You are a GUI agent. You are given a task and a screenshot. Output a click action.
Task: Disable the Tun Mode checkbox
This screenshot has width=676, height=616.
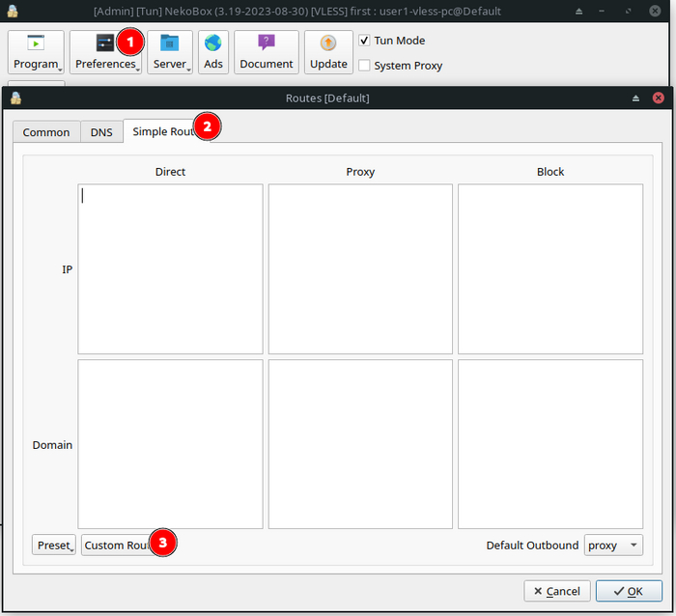click(x=364, y=41)
